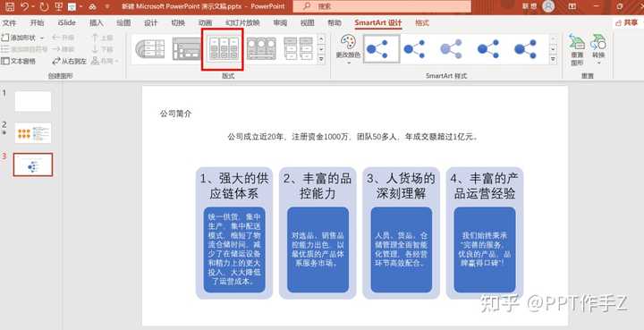Select the highlighted three-column layout thumbnail

tap(223, 49)
